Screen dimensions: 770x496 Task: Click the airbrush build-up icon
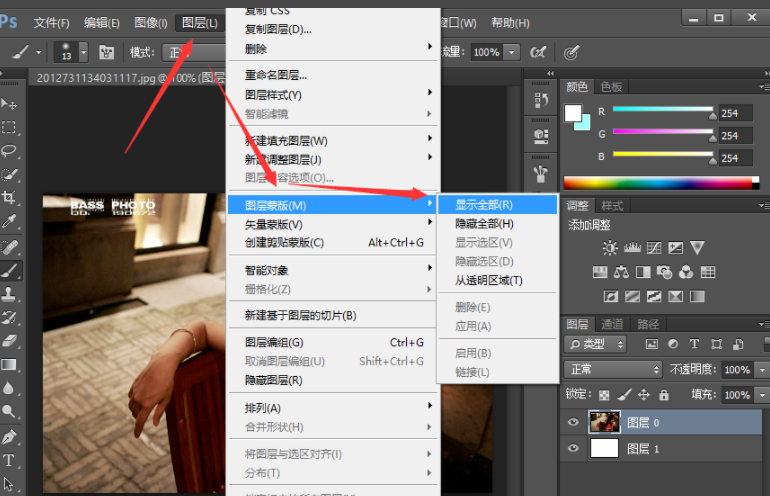(538, 52)
